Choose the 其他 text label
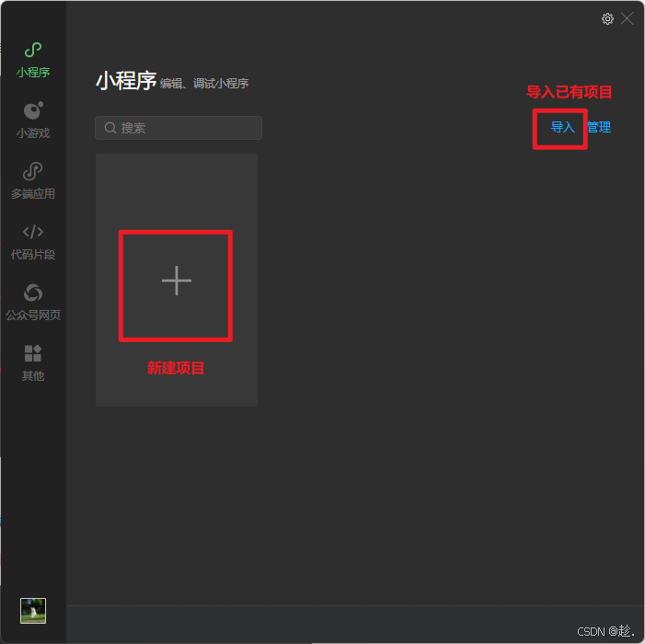The width and height of the screenshot is (645, 644). 33,376
